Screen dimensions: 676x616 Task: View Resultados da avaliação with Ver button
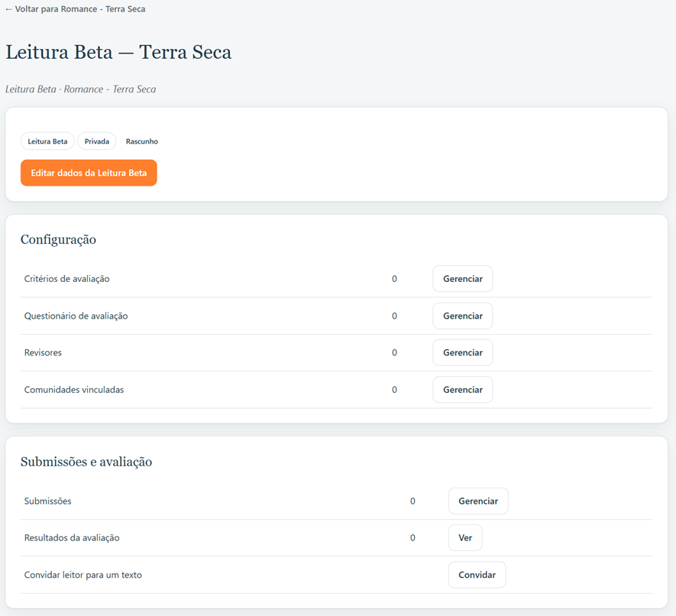pyautogui.click(x=465, y=537)
